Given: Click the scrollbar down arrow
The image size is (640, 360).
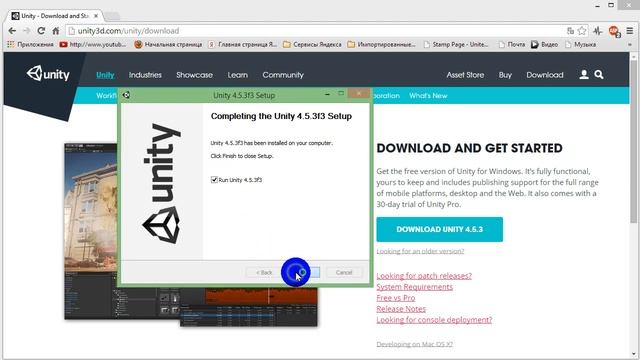Looking at the screenshot, I should pyautogui.click(x=633, y=354).
